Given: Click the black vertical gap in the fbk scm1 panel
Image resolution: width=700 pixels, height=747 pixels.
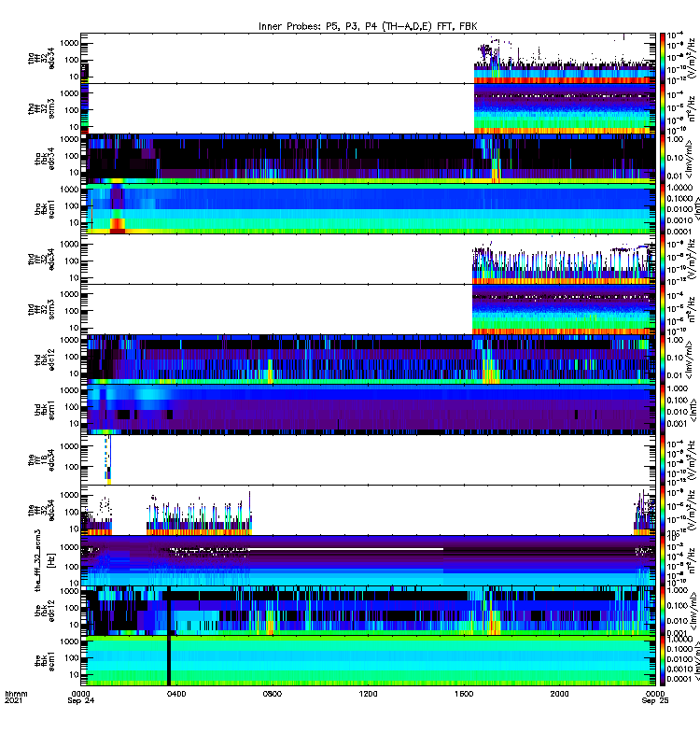Looking at the screenshot, I should 169,661.
